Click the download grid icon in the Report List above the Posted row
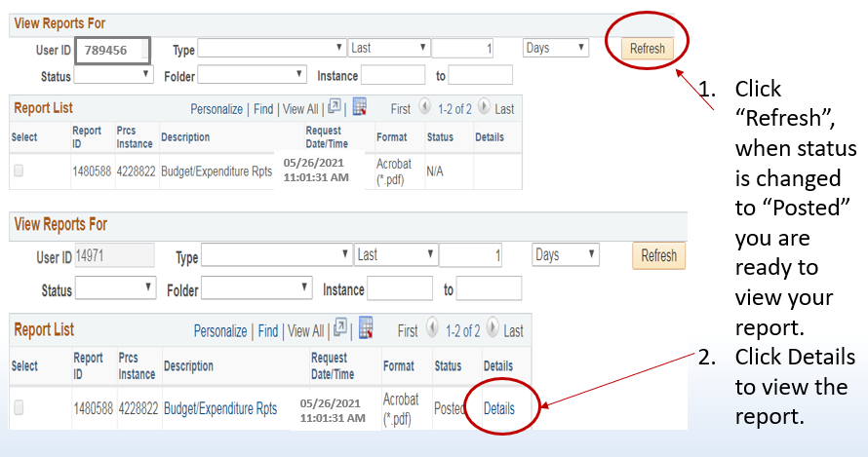This screenshot has height=457, width=868. click(366, 327)
